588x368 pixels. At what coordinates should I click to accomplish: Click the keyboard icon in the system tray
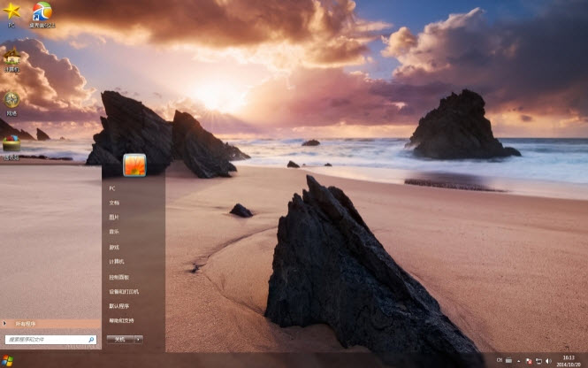[x=508, y=360]
